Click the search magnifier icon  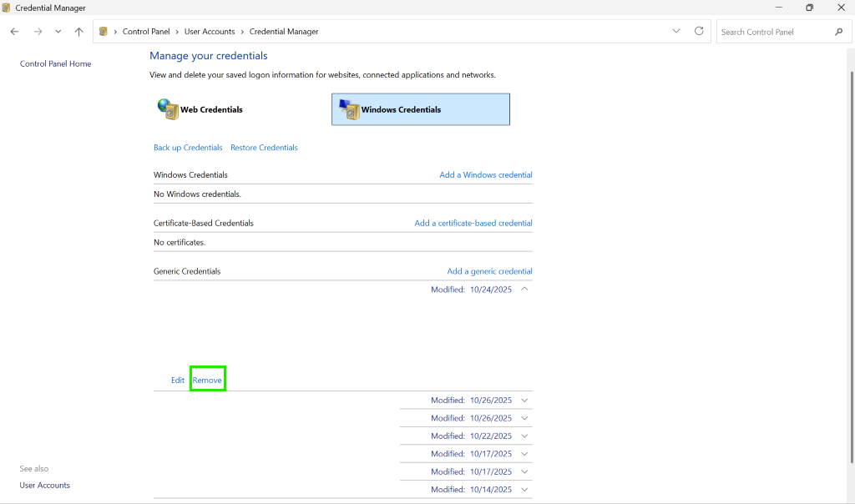838,32
